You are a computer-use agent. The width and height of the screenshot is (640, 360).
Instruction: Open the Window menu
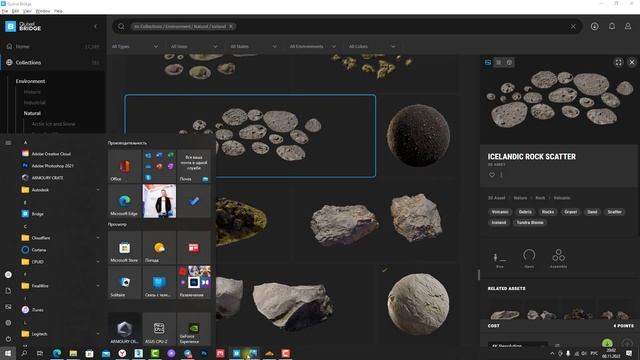click(43, 11)
